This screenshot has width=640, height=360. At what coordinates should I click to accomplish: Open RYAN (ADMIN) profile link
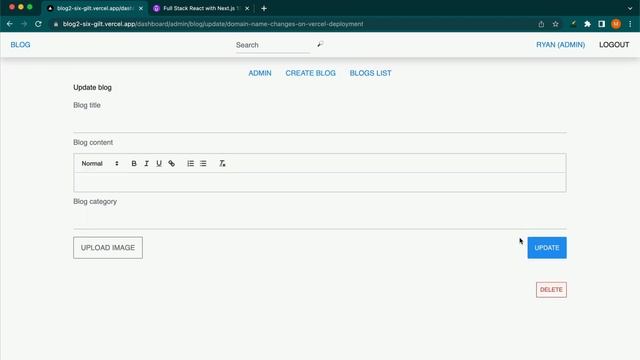(x=560, y=45)
